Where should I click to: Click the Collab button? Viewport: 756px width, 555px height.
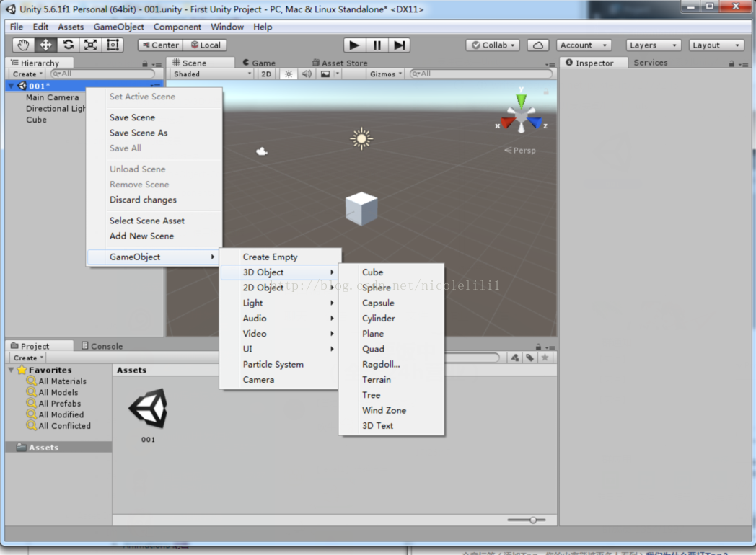pos(493,45)
